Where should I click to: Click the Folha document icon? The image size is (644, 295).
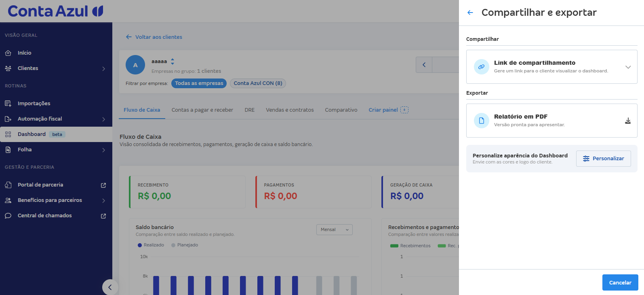[8, 150]
